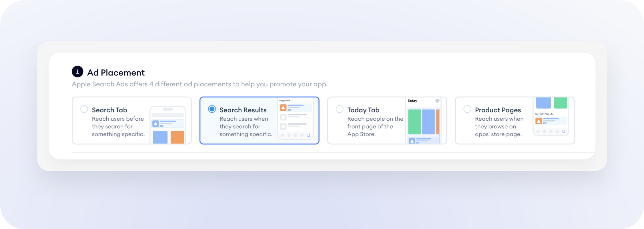Select the Search Tab radio button
This screenshot has width=644, height=229.
(x=84, y=109)
